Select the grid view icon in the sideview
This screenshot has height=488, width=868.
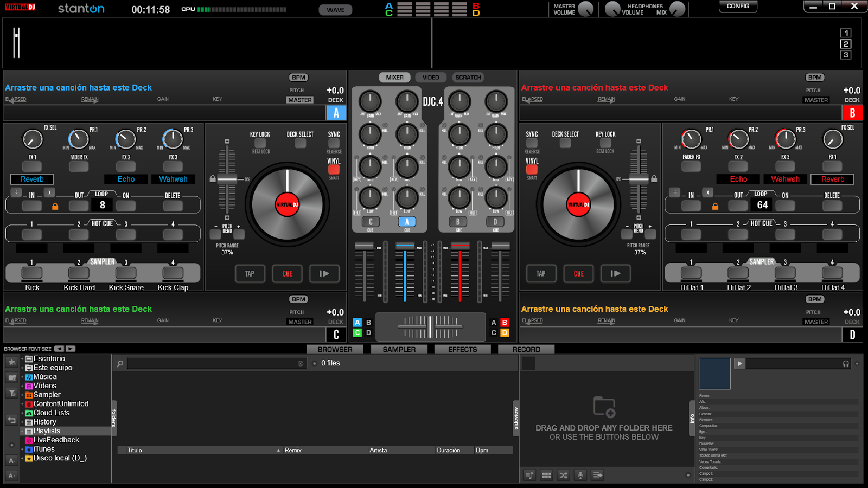tap(546, 476)
